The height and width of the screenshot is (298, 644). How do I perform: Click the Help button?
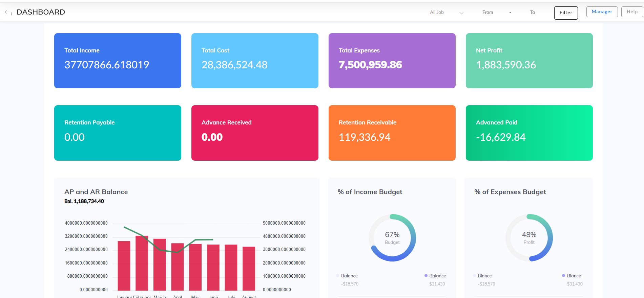click(x=632, y=12)
